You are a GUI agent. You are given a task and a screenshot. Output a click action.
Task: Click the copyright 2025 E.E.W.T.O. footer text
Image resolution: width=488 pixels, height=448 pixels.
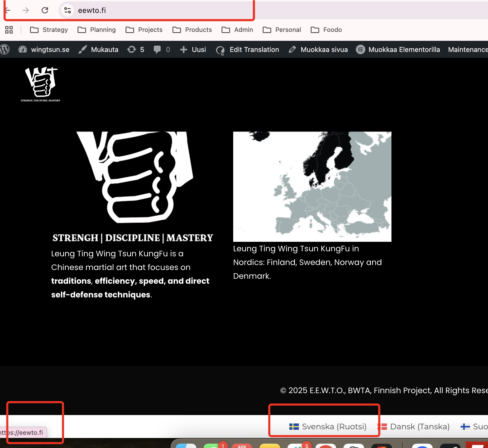(x=384, y=390)
